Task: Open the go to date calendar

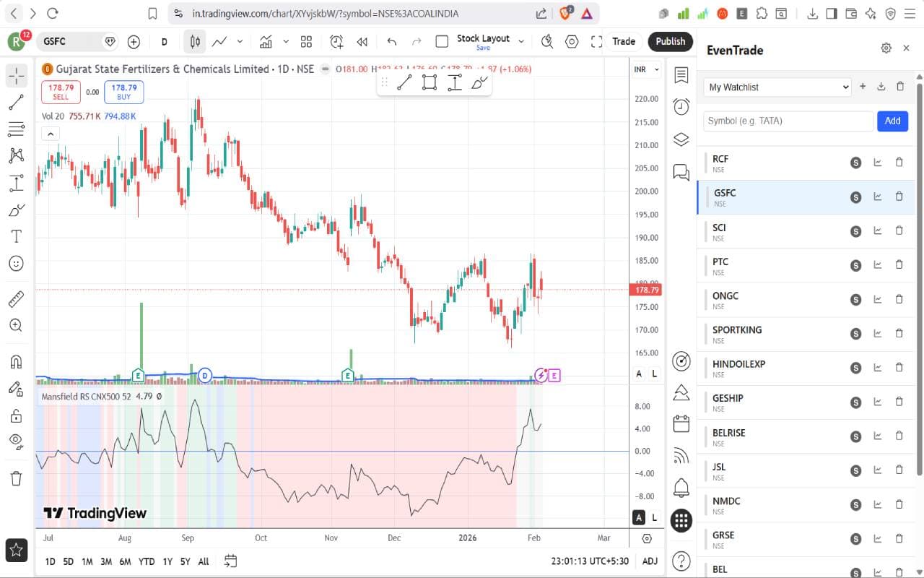Action: pyautogui.click(x=230, y=561)
